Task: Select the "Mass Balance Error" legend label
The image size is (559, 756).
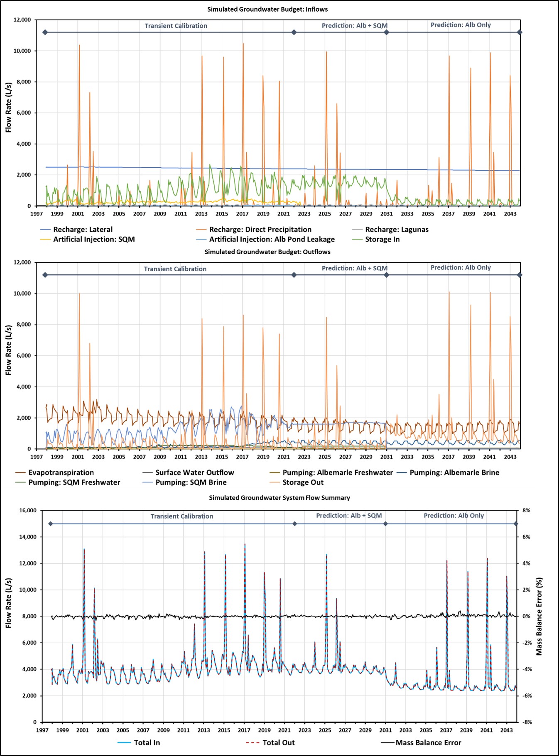Action: 429,743
